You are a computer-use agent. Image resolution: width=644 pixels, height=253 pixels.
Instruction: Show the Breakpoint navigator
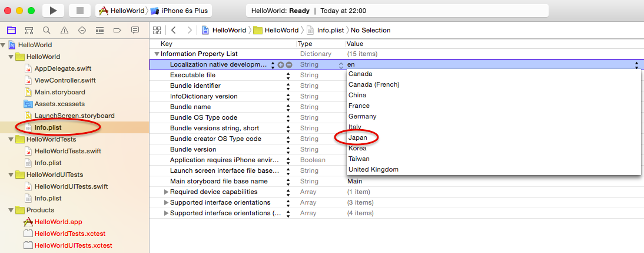point(117,30)
